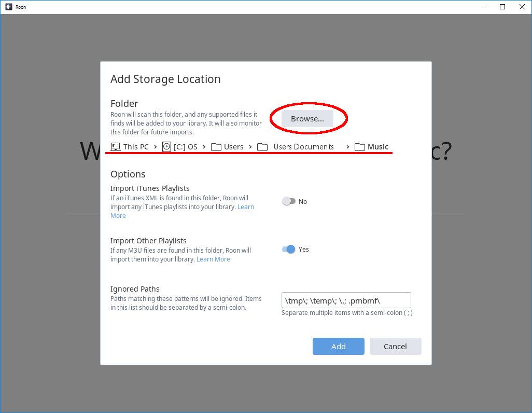Go to the Users breadcrumb label
Image resolution: width=532 pixels, height=413 pixels.
coord(234,147)
